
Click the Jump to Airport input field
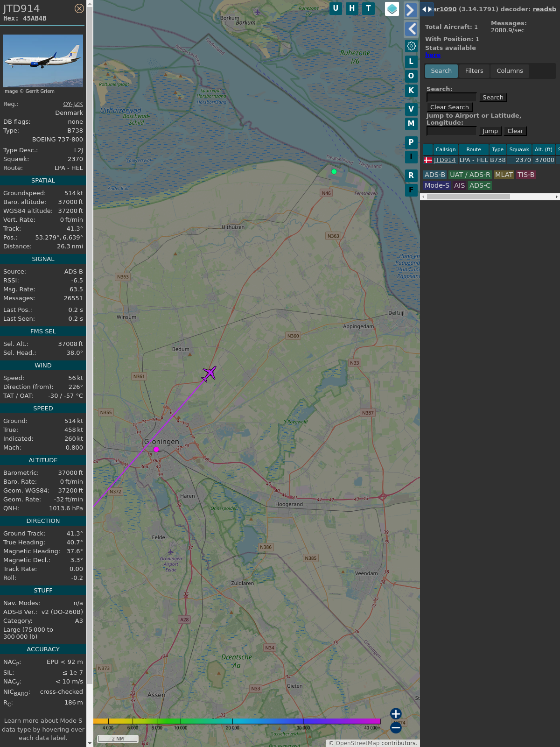click(451, 131)
